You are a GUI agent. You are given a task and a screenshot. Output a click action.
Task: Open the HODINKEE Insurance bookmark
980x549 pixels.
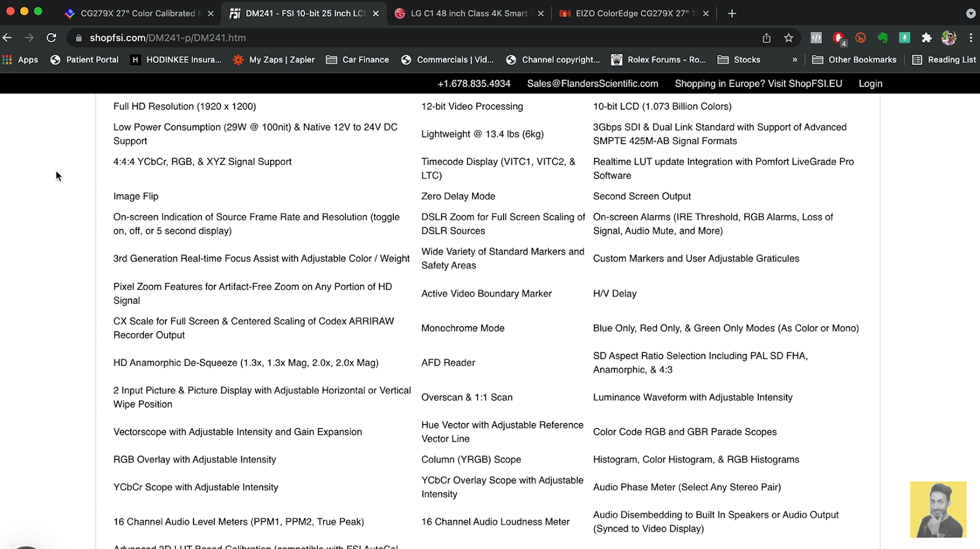(176, 59)
